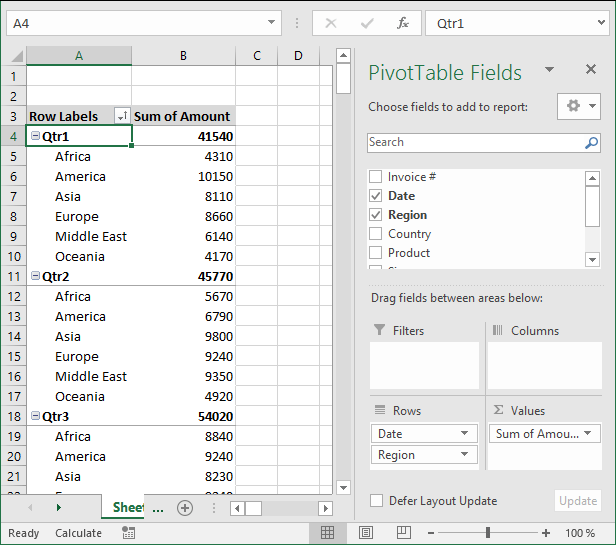This screenshot has height=545, width=616.
Task: Click the zoom out minus button
Action: click(431, 533)
